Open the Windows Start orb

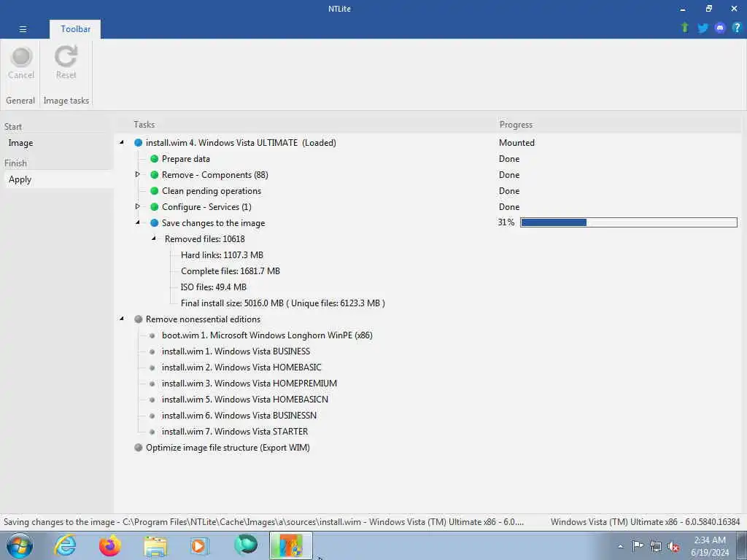pyautogui.click(x=20, y=545)
